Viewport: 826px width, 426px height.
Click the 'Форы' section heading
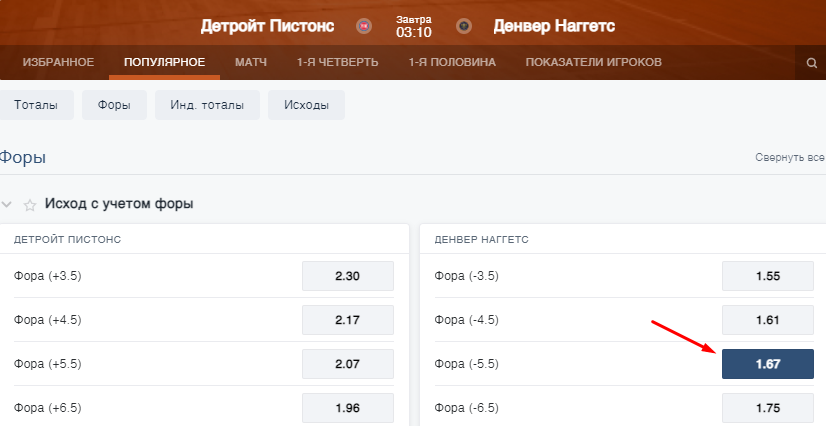[23, 157]
